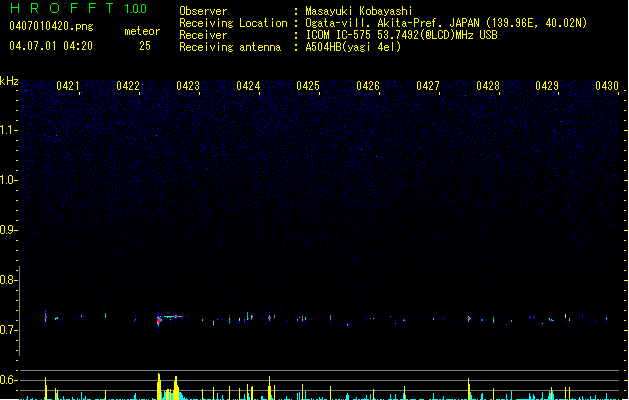This screenshot has height=400, width=629.
Task: Click the meteor count value 25
Action: 145,46
